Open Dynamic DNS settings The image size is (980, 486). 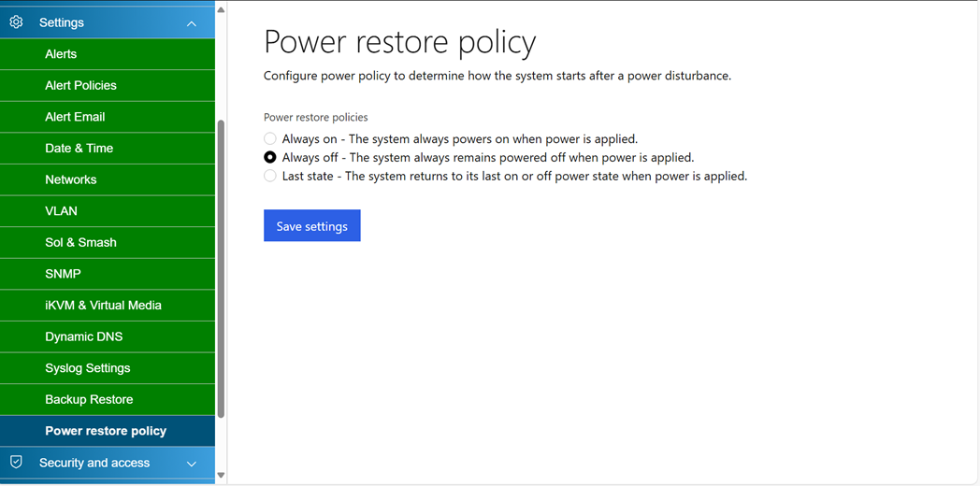coord(83,336)
